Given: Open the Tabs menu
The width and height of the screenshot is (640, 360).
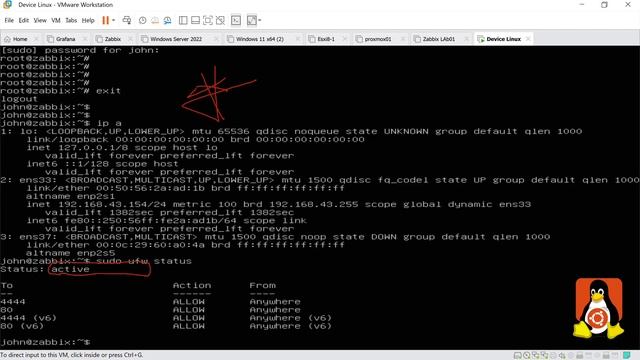Looking at the screenshot, I should [71, 20].
